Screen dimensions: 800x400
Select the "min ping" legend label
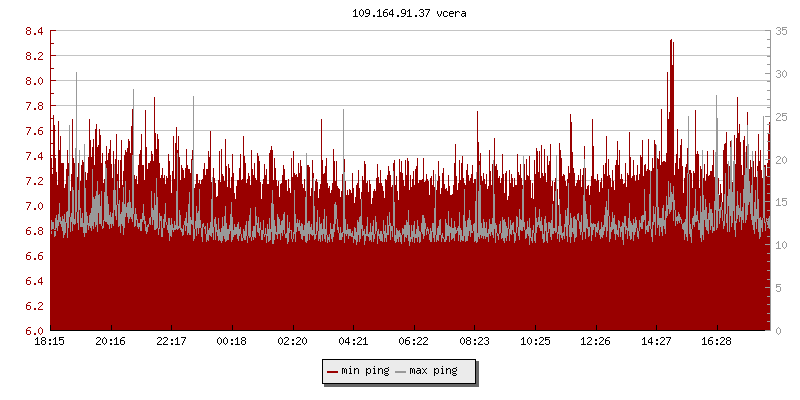coord(365,371)
